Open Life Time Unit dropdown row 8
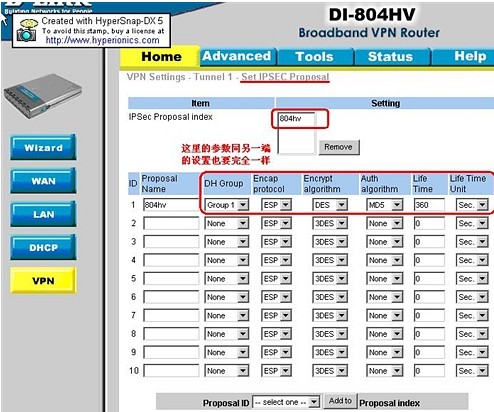Viewport: 494px width, 412px height. click(472, 334)
